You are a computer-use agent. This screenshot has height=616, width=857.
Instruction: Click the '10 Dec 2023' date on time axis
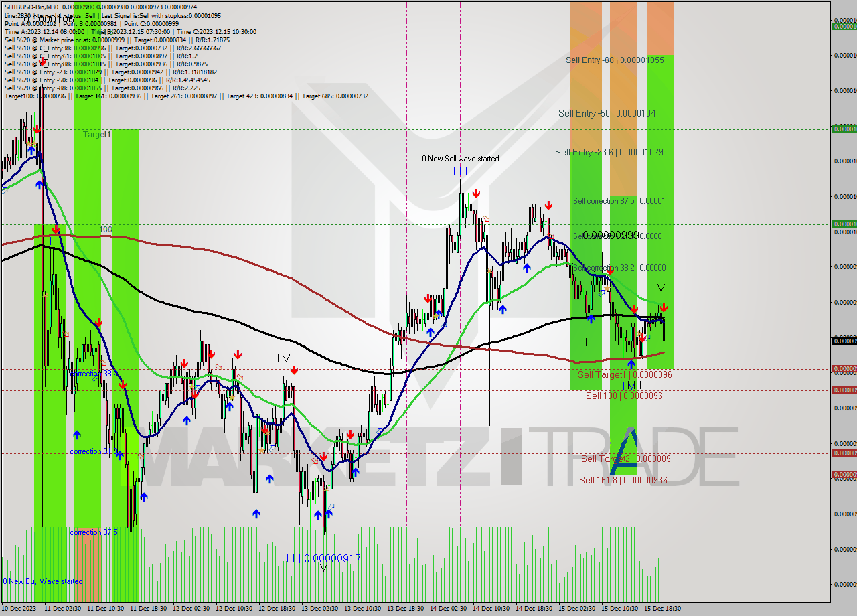click(x=20, y=608)
